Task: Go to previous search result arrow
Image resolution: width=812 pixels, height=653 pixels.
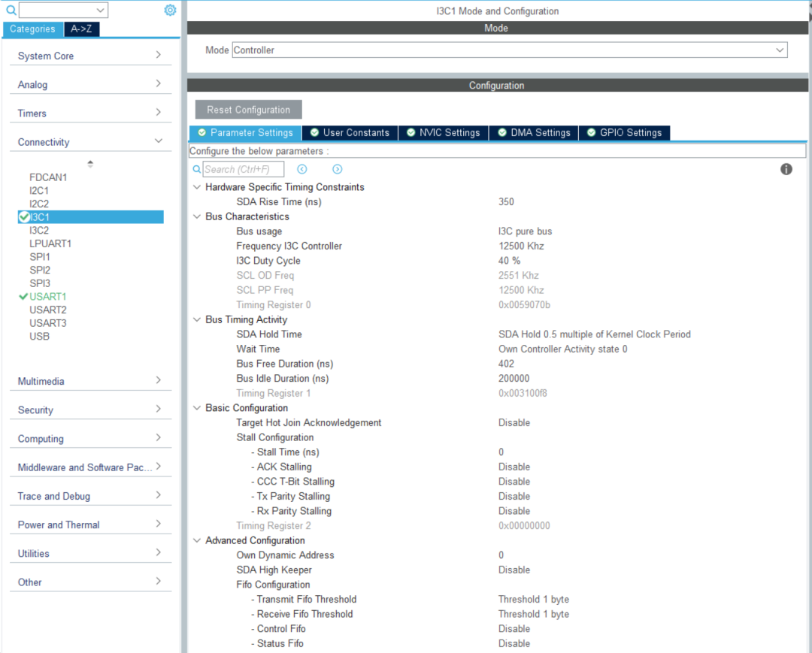Action: (302, 169)
